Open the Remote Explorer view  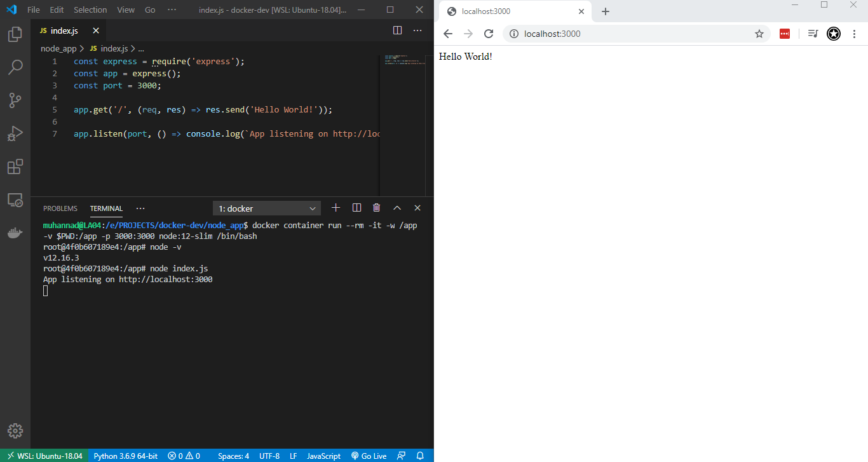(15, 199)
